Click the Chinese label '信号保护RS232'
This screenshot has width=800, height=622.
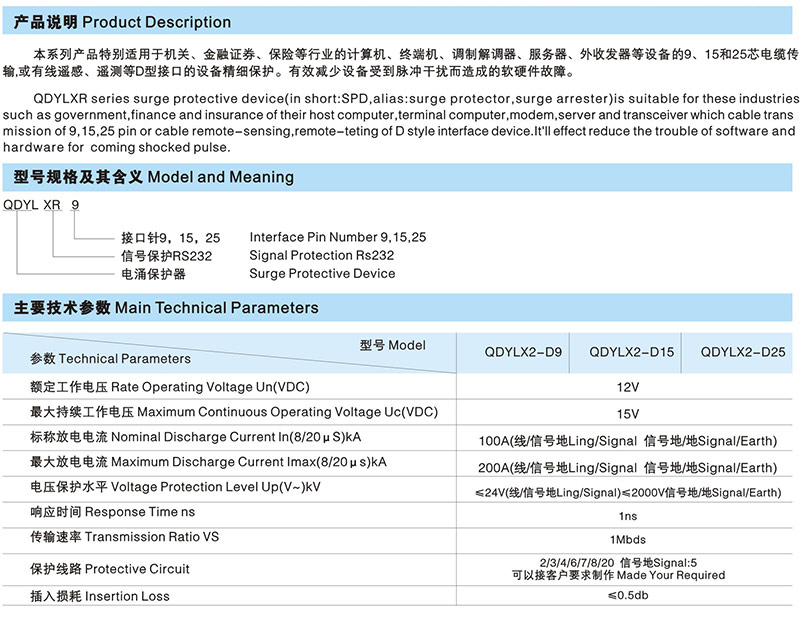(x=166, y=256)
